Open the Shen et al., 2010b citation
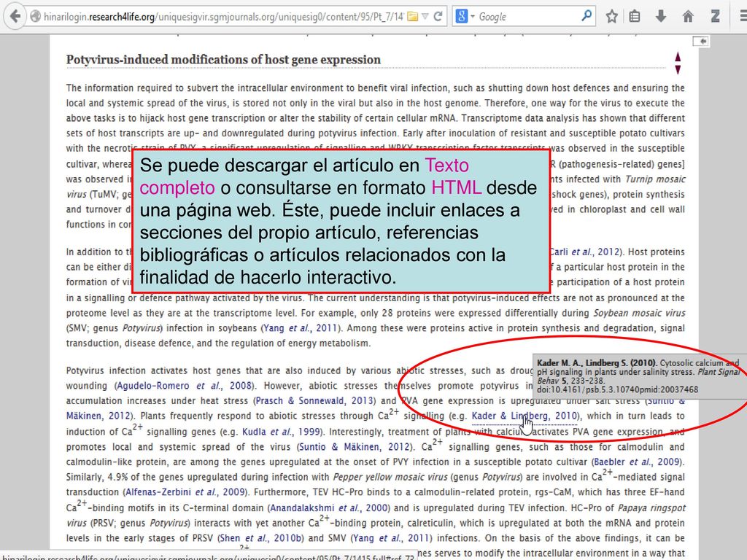This screenshot has width=747, height=560. [x=261, y=538]
